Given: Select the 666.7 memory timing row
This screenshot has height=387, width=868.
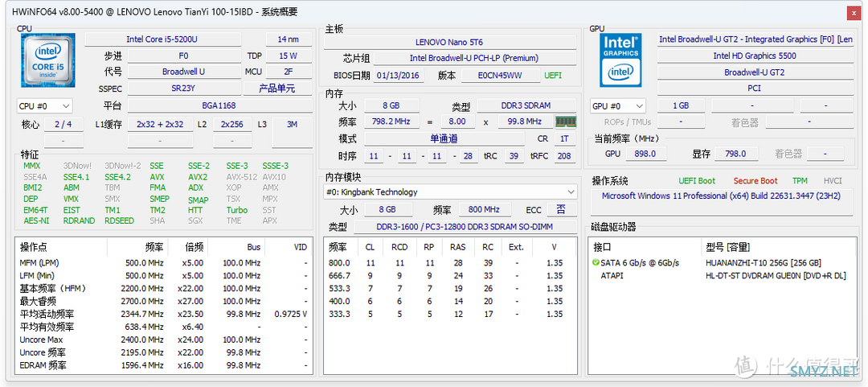Looking at the screenshot, I should 449,275.
